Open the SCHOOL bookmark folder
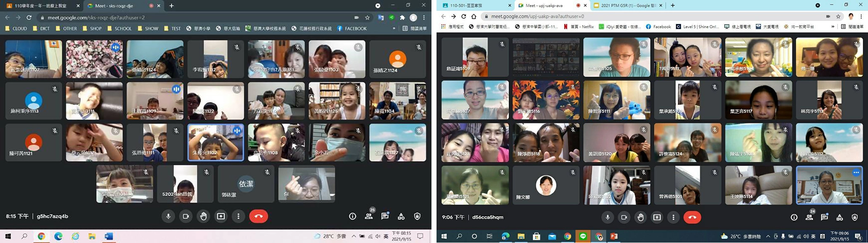Image resolution: width=868 pixels, height=243 pixels. click(119, 29)
